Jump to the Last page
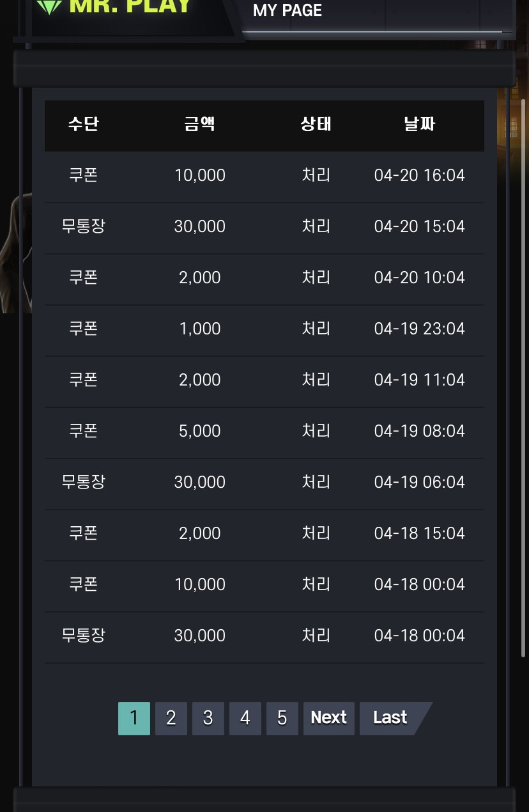 391,718
